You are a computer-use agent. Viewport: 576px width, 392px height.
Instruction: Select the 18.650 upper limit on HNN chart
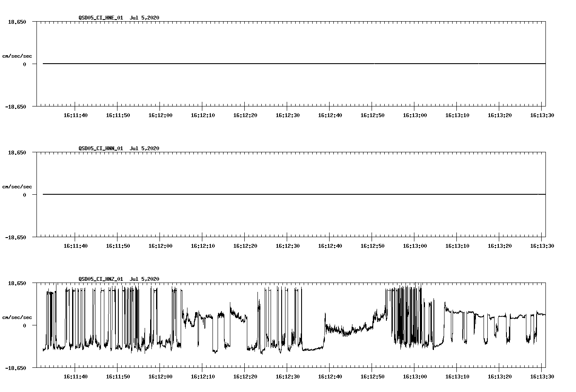point(17,152)
